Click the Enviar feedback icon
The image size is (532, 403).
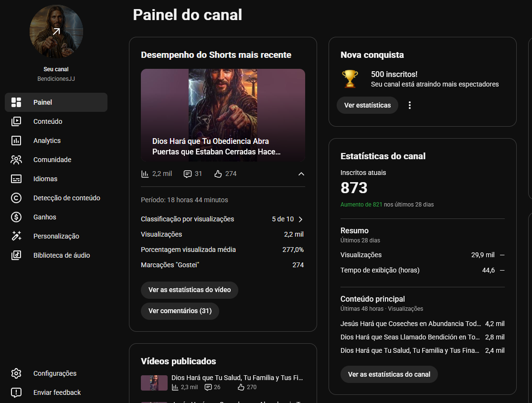tap(16, 392)
